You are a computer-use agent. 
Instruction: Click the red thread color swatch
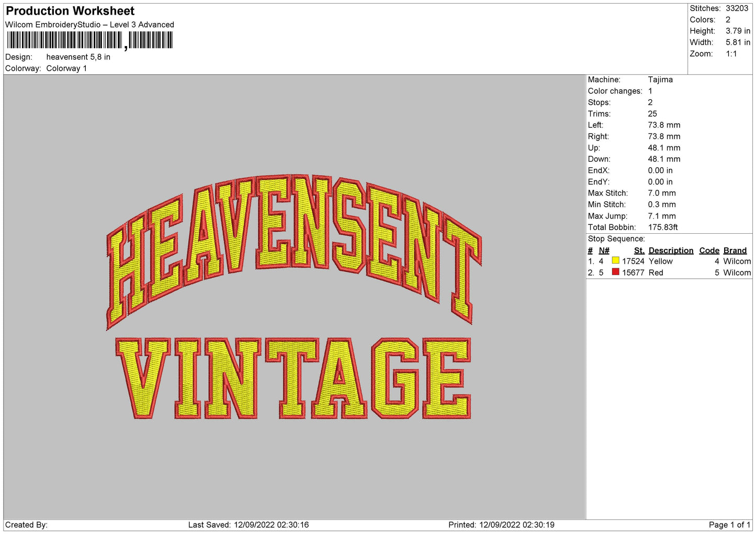615,272
